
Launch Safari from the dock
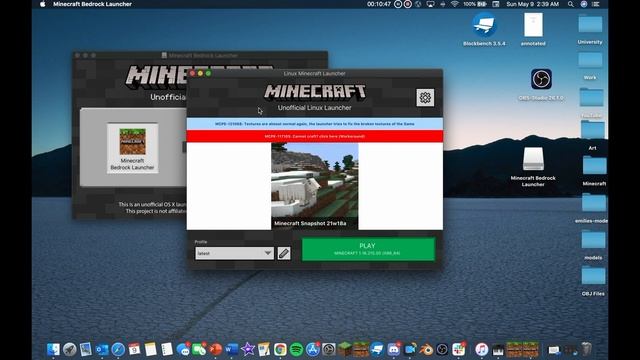[118, 350]
